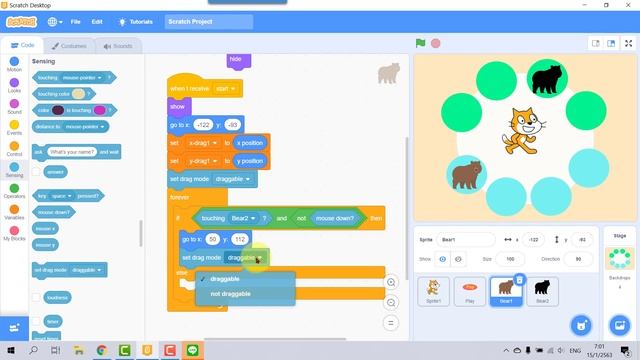Open touching mouse-pointer dropdown in palette

click(x=82, y=78)
